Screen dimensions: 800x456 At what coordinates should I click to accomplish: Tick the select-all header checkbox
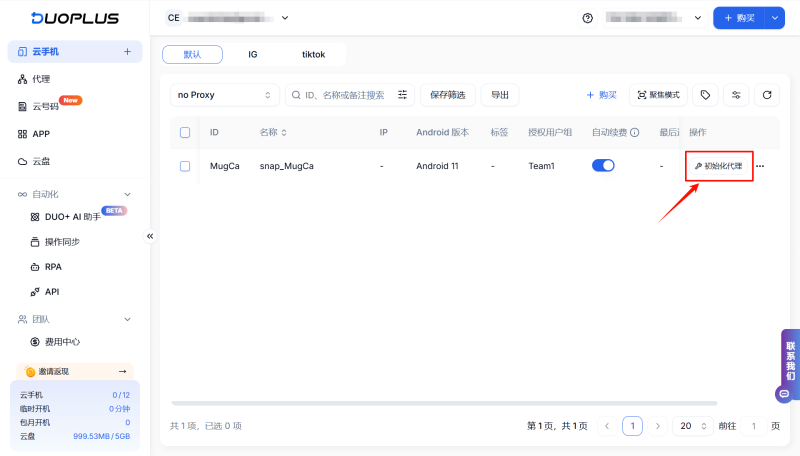pyautogui.click(x=185, y=132)
